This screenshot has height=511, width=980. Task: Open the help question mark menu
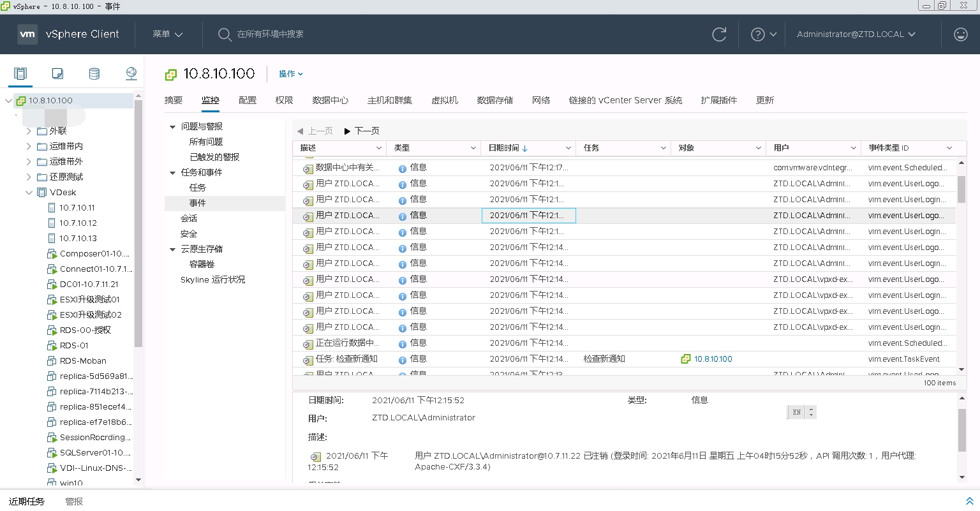[764, 34]
